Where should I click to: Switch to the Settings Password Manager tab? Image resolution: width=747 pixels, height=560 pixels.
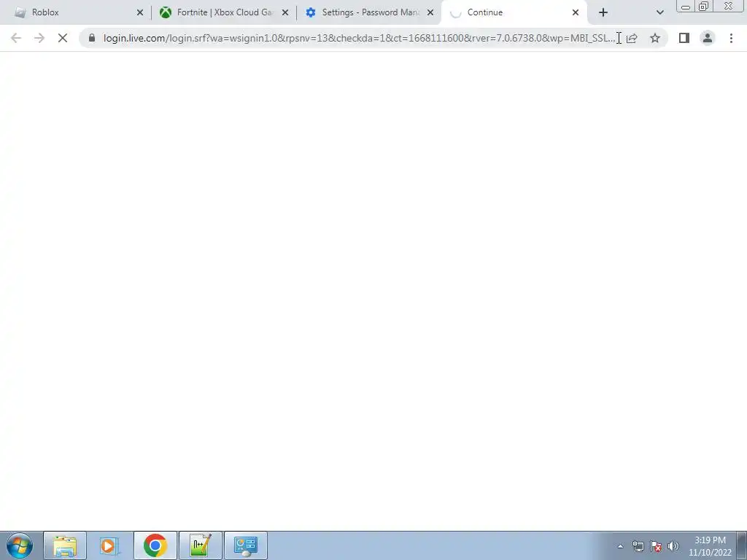368,12
